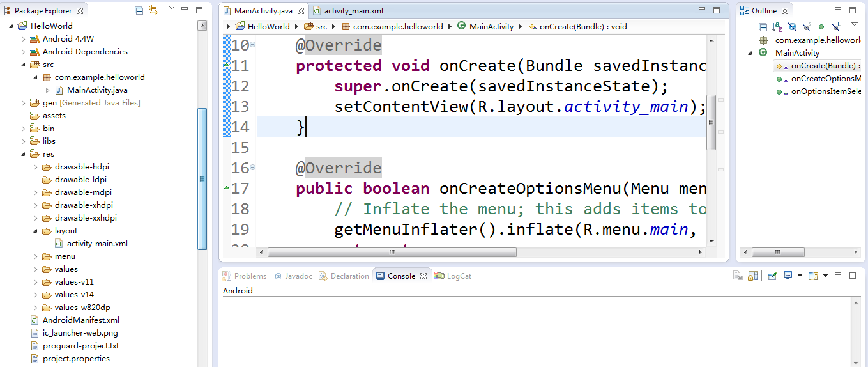868x367 pixels.
Task: Collapse the HelloWorld project node
Action: click(x=11, y=26)
